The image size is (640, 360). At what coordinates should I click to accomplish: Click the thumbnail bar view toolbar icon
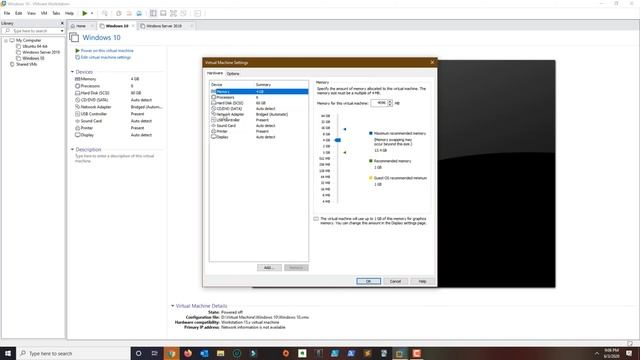click(163, 13)
